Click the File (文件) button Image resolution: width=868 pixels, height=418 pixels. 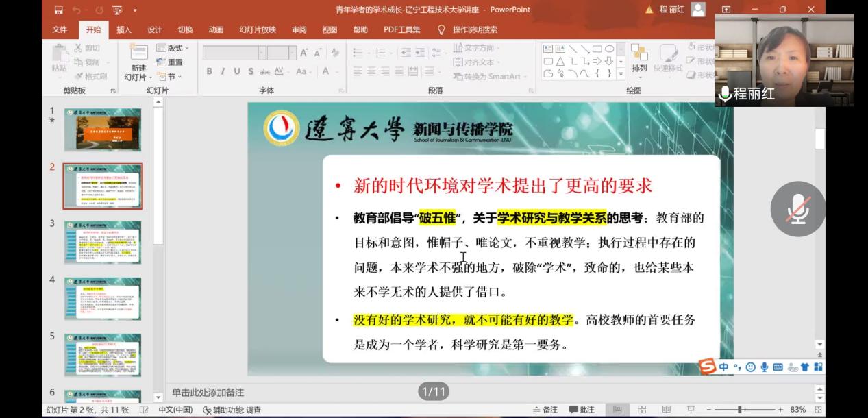pyautogui.click(x=60, y=29)
